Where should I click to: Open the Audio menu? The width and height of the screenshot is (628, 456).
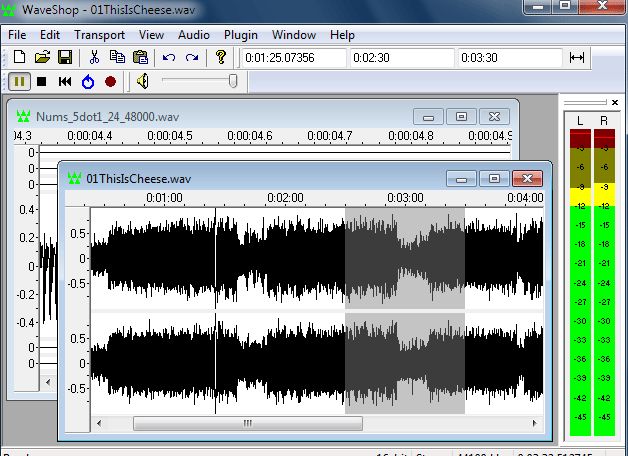click(194, 35)
